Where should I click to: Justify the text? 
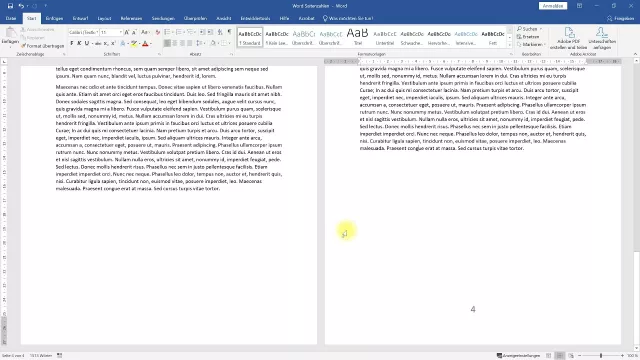click(x=189, y=43)
